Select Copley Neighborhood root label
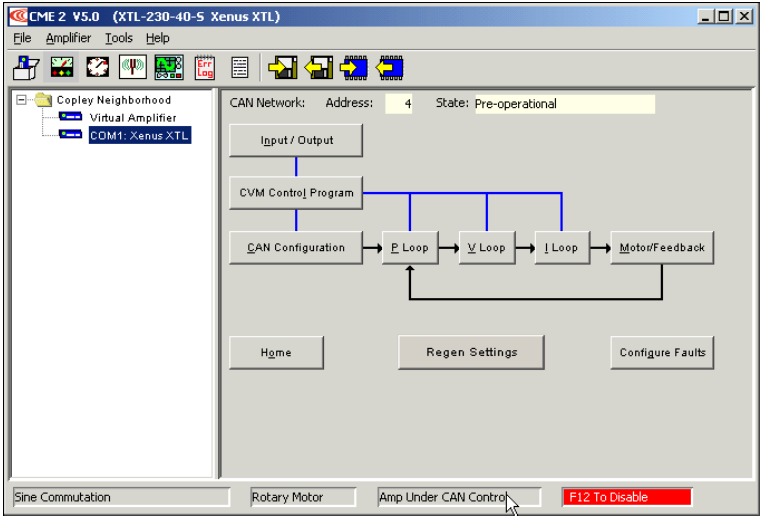Viewport: 763px width, 518px height. click(113, 100)
